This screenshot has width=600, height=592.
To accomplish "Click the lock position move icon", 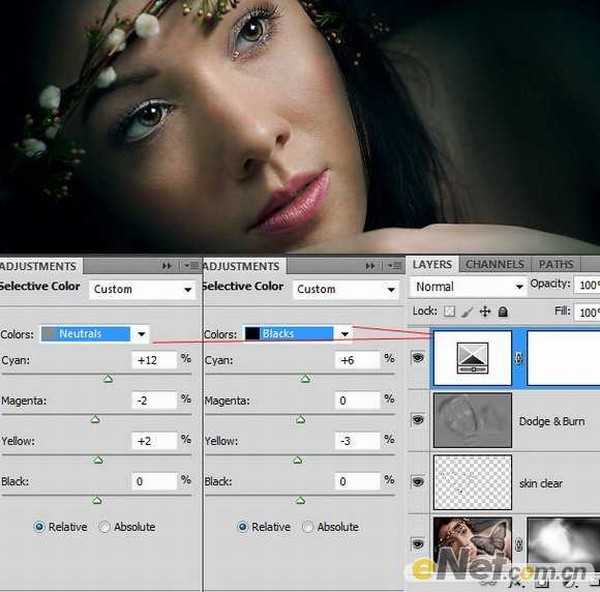I will pyautogui.click(x=485, y=312).
